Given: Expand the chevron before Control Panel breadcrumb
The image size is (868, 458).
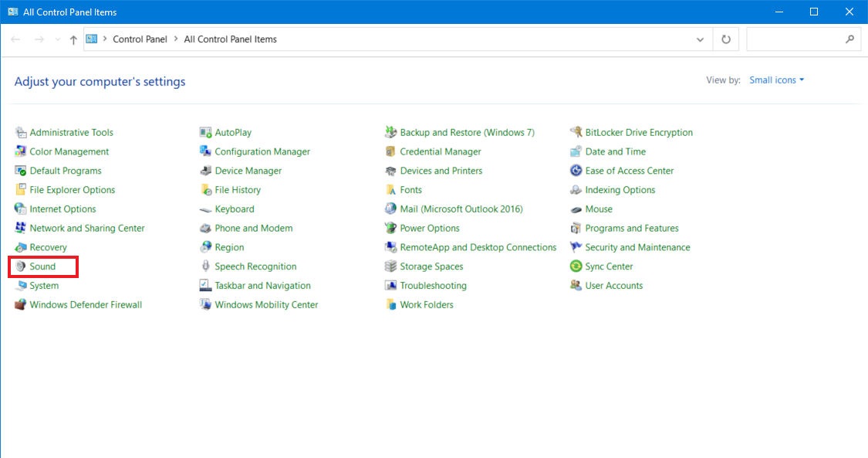Looking at the screenshot, I should tap(105, 39).
